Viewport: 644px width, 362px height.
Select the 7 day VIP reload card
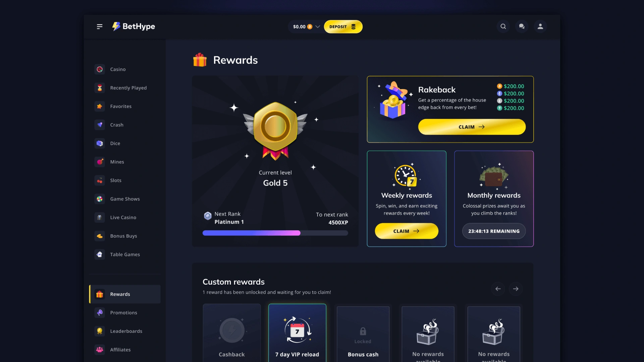pos(297,333)
